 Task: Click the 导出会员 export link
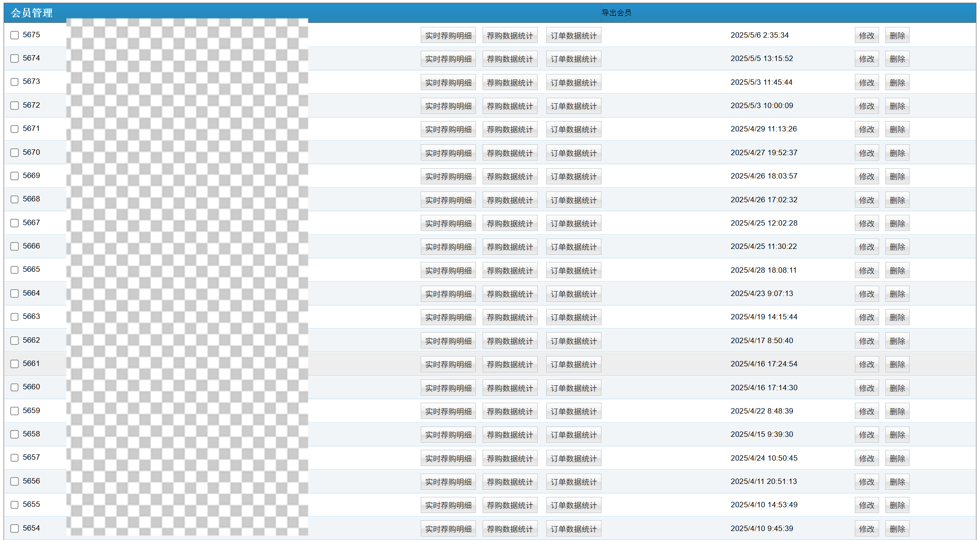point(616,13)
